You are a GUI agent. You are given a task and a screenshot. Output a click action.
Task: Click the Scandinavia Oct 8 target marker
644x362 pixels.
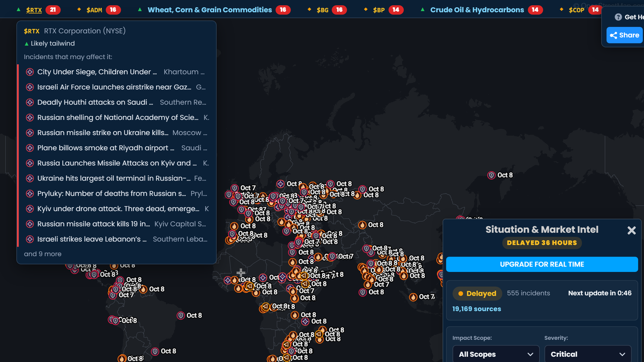(281, 184)
